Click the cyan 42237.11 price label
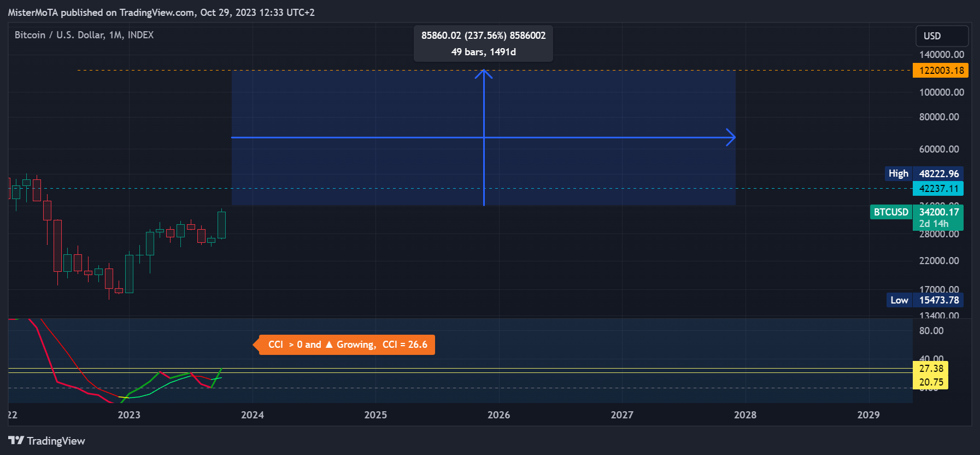 point(938,189)
